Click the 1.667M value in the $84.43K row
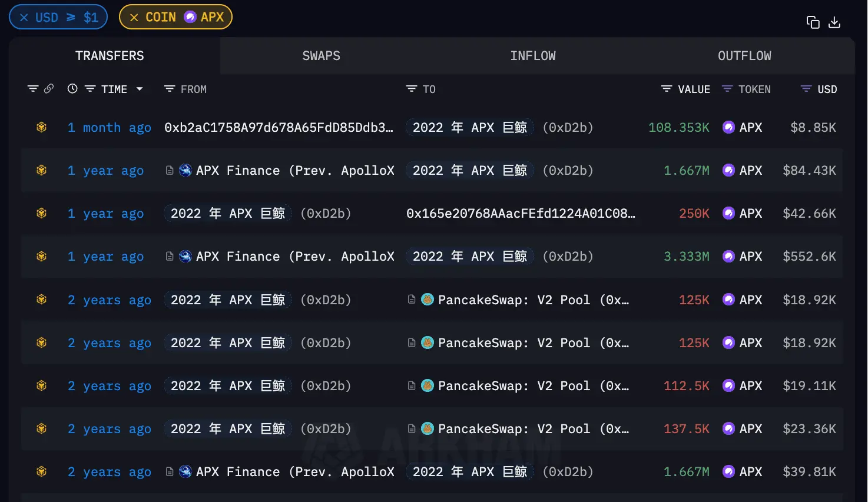Screen dimensions: 868x502 click(x=687, y=171)
